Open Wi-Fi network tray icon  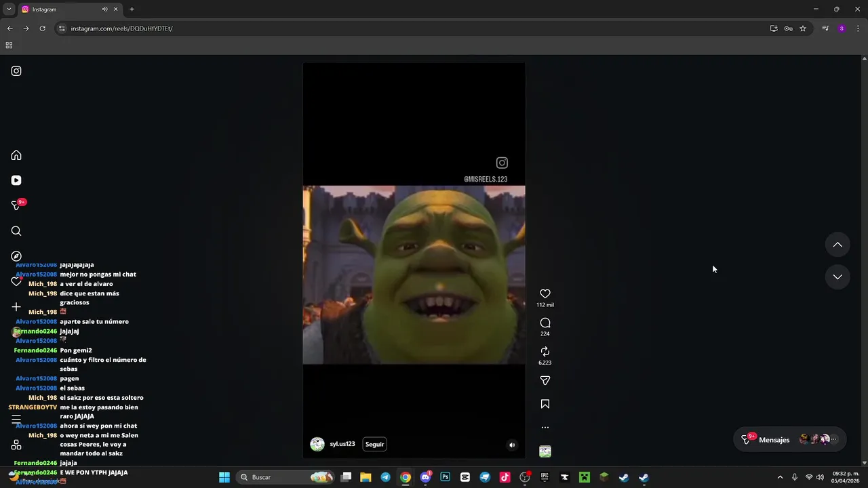[809, 477]
